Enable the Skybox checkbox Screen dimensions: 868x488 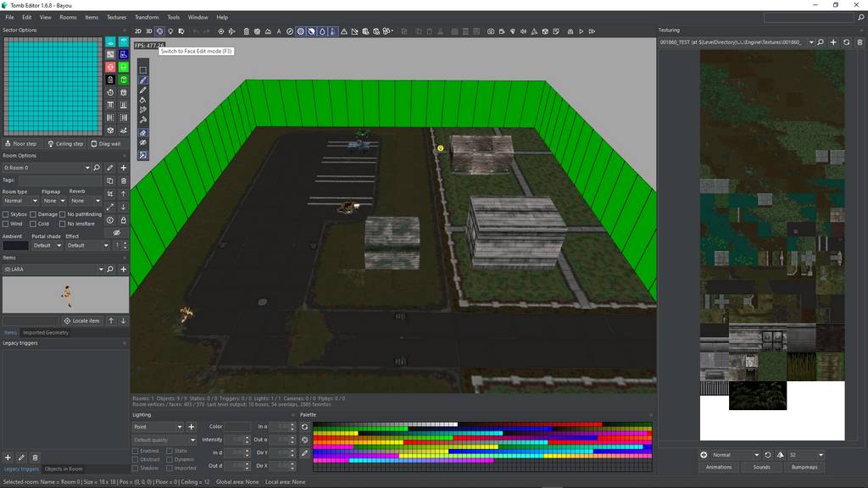click(x=7, y=214)
